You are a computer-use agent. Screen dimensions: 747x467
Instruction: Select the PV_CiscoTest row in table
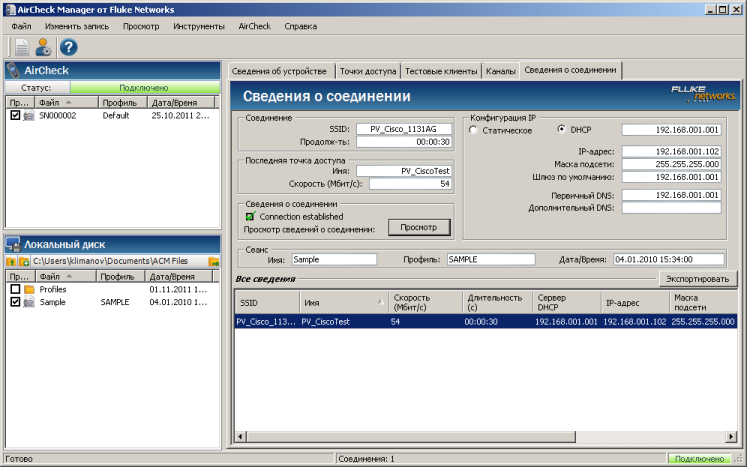point(486,322)
